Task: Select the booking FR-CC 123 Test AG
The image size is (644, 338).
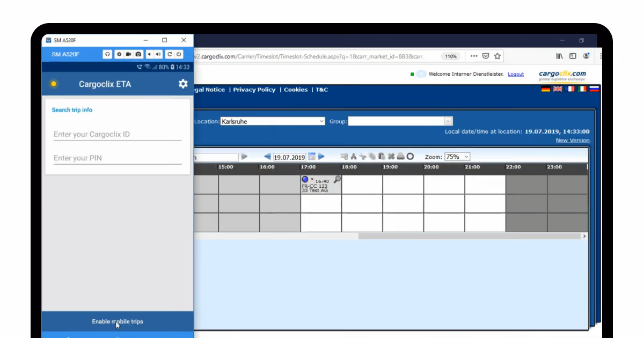Action: (x=321, y=184)
